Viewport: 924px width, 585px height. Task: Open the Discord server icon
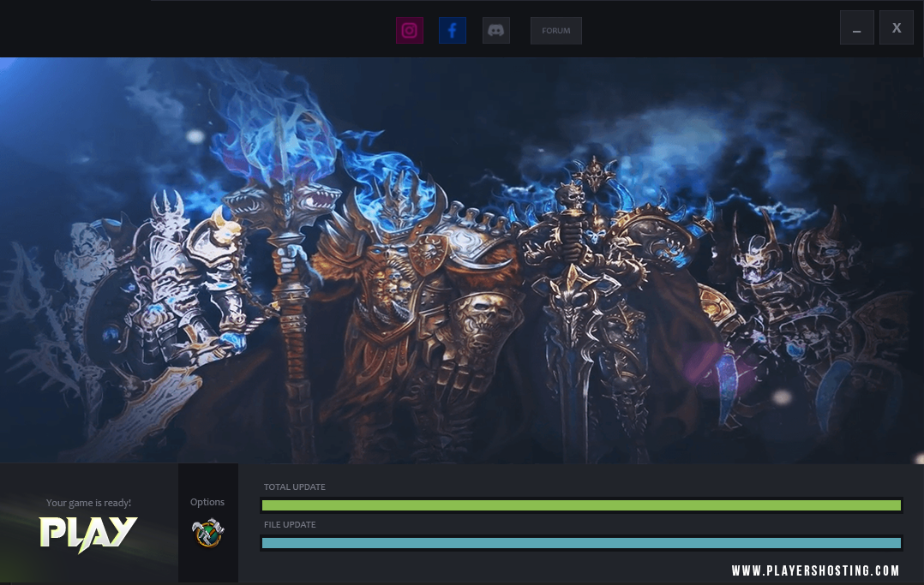click(x=496, y=31)
